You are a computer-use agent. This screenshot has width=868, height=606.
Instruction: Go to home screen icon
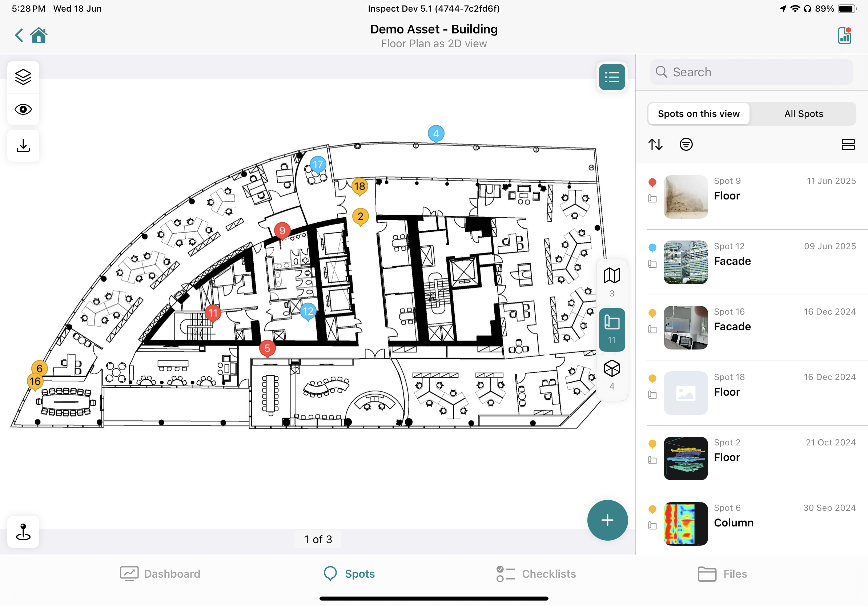[x=39, y=36]
